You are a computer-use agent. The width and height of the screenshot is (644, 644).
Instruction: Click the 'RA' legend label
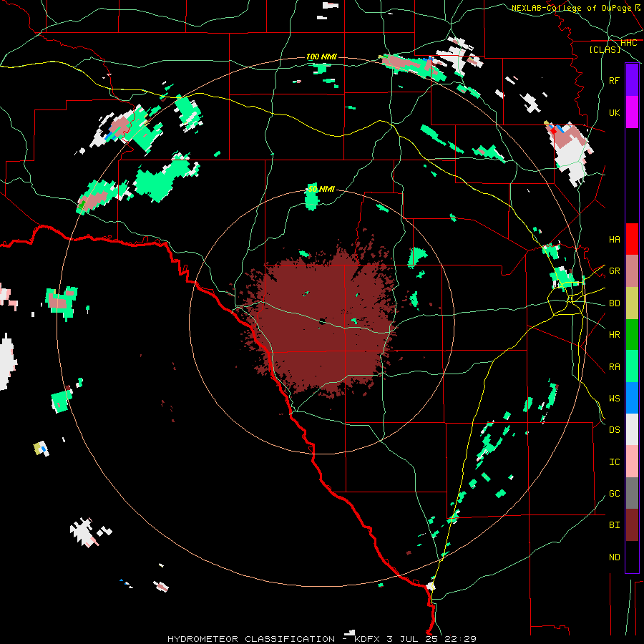coord(614,367)
